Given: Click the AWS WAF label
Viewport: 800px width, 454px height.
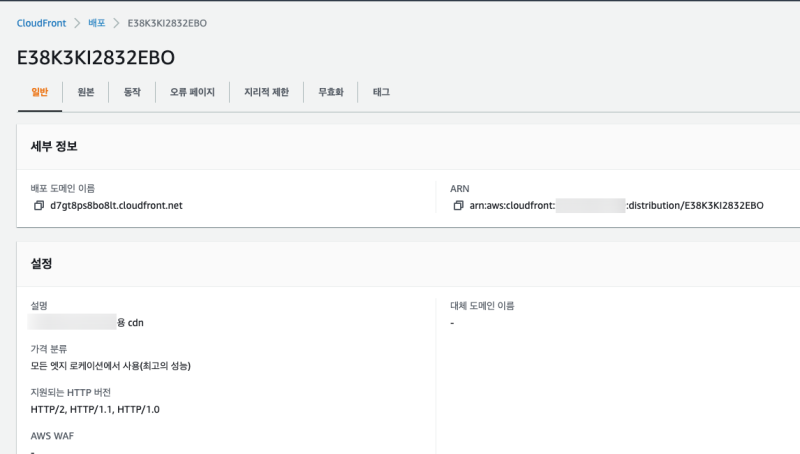Looking at the screenshot, I should [x=52, y=436].
